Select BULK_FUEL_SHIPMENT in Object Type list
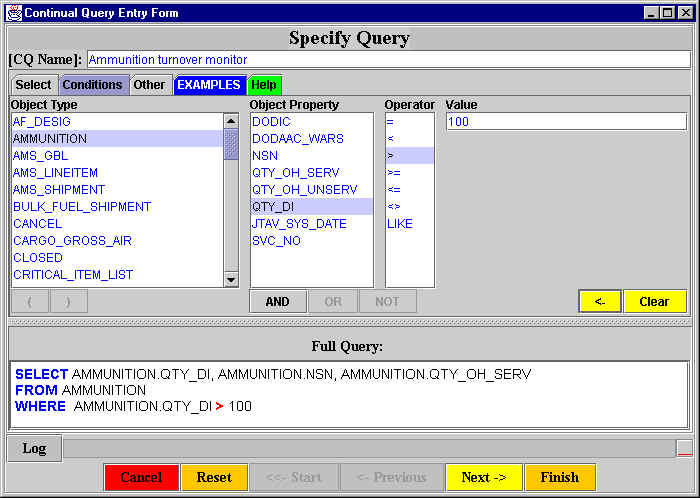Screen dimensions: 700x498 (x=82, y=207)
